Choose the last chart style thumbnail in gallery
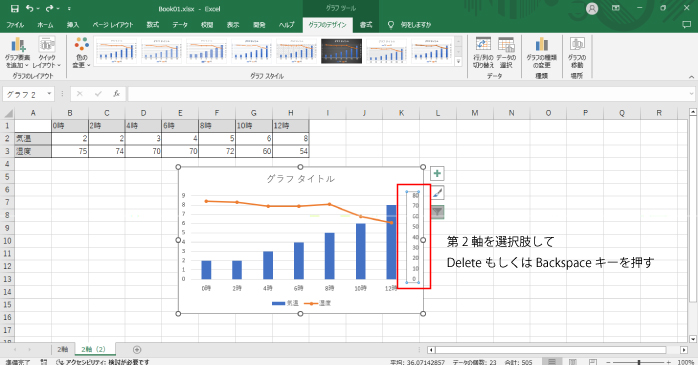 click(431, 51)
